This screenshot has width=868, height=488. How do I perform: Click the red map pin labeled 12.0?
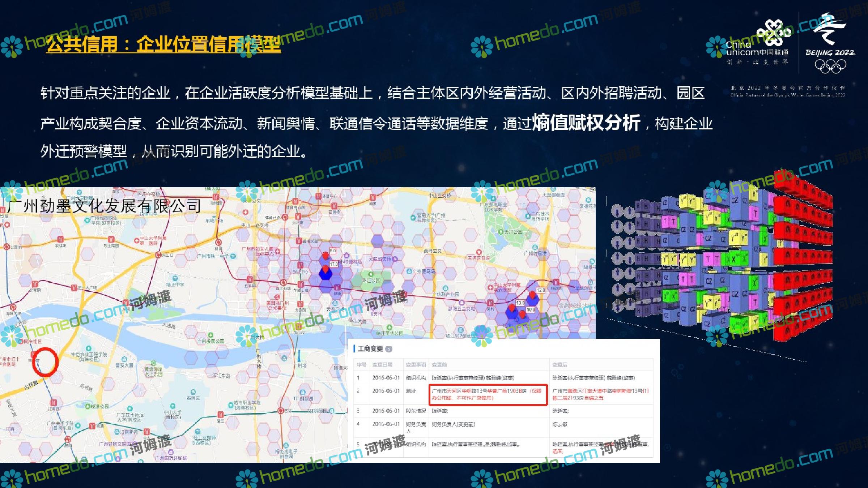[532, 295]
